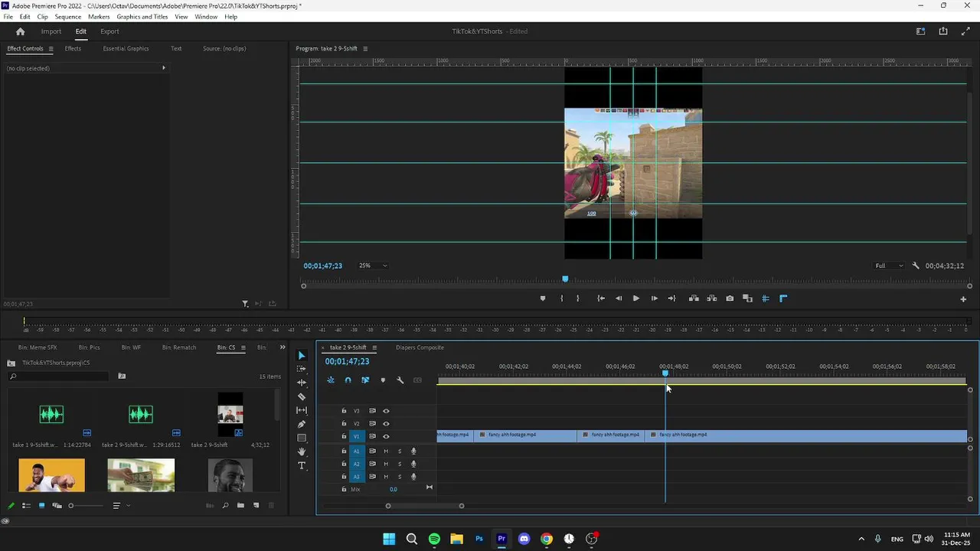Select the Slip tool

(302, 410)
